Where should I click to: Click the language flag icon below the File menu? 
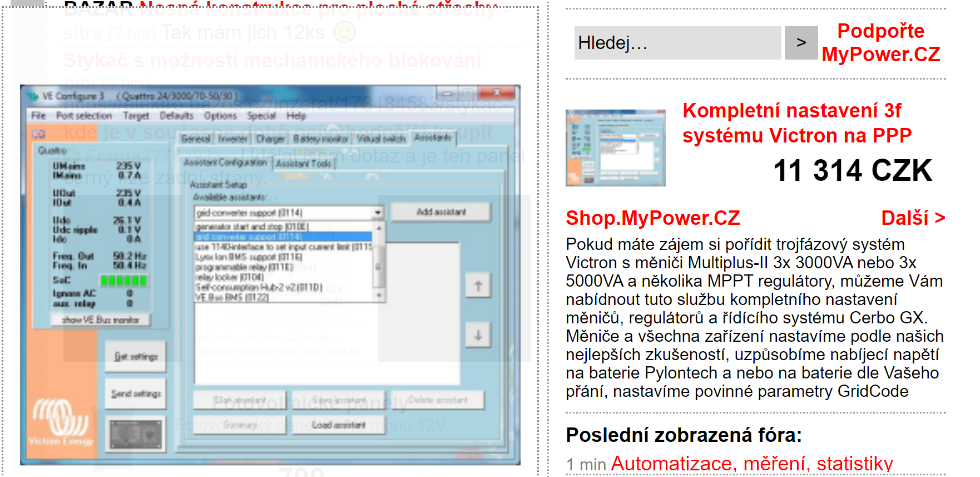coord(38,134)
